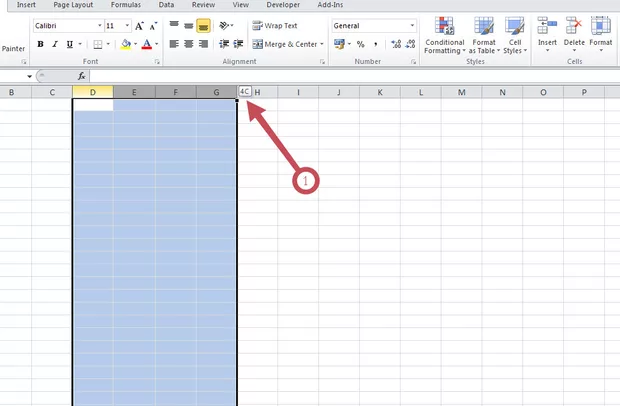Click Accounting Number Format icon

point(339,44)
